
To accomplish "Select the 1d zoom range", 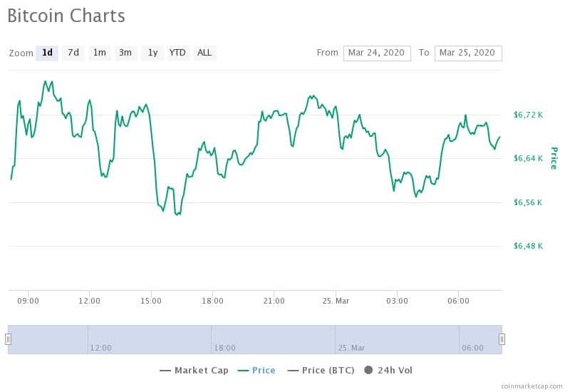I will [x=47, y=53].
